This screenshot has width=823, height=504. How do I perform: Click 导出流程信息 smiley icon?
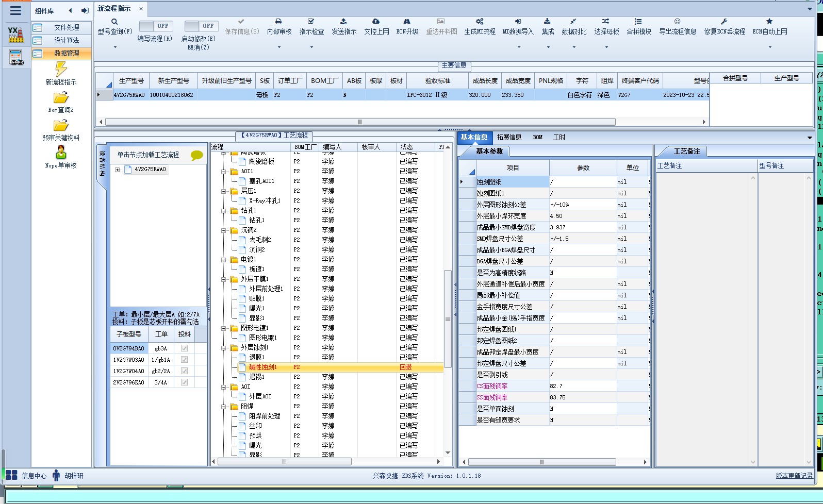pos(677,22)
